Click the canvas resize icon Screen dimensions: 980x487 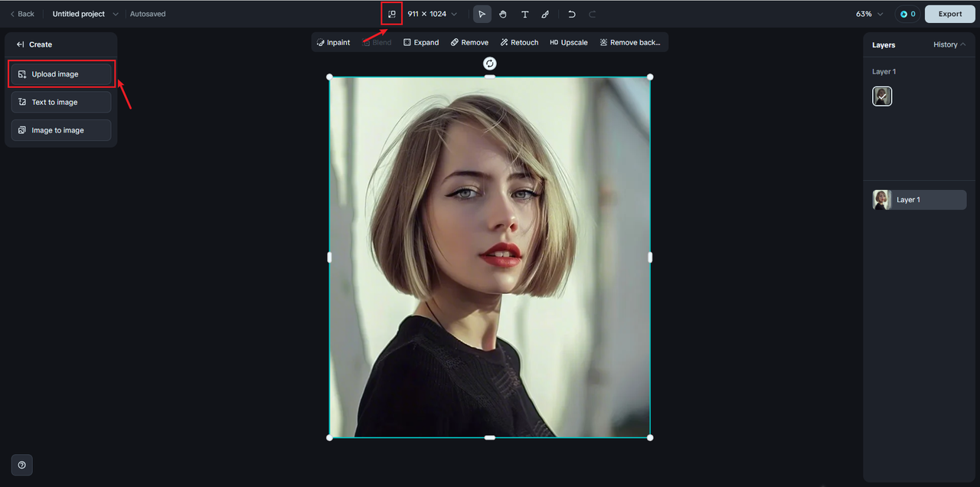pos(392,14)
